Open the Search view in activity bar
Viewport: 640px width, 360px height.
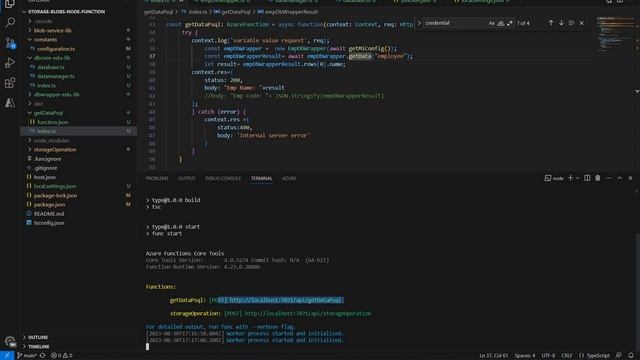10,22
